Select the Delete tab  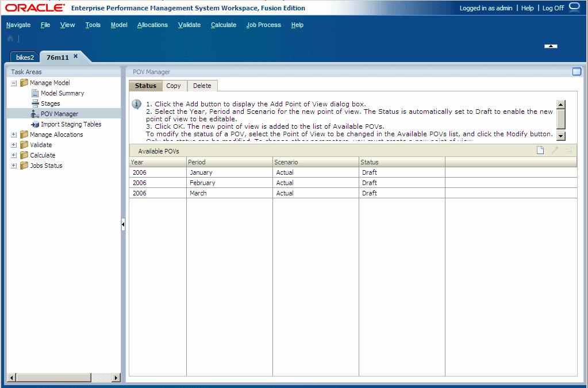click(x=202, y=85)
